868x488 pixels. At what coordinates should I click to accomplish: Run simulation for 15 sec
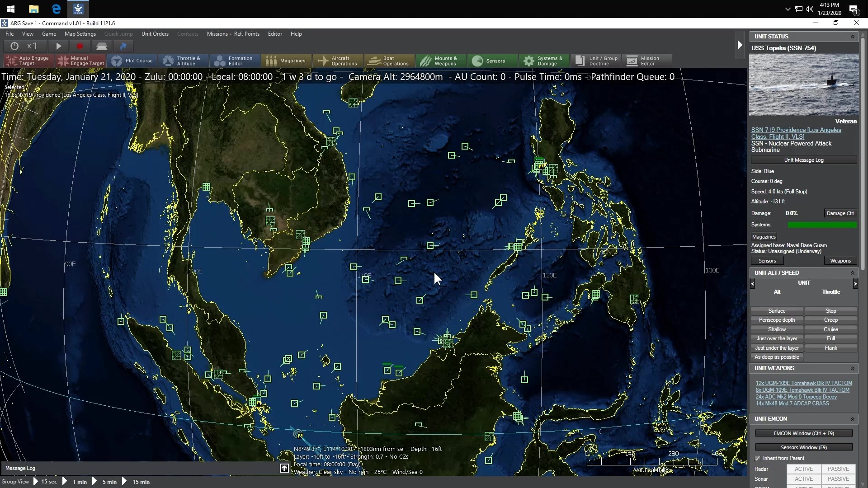click(x=45, y=482)
